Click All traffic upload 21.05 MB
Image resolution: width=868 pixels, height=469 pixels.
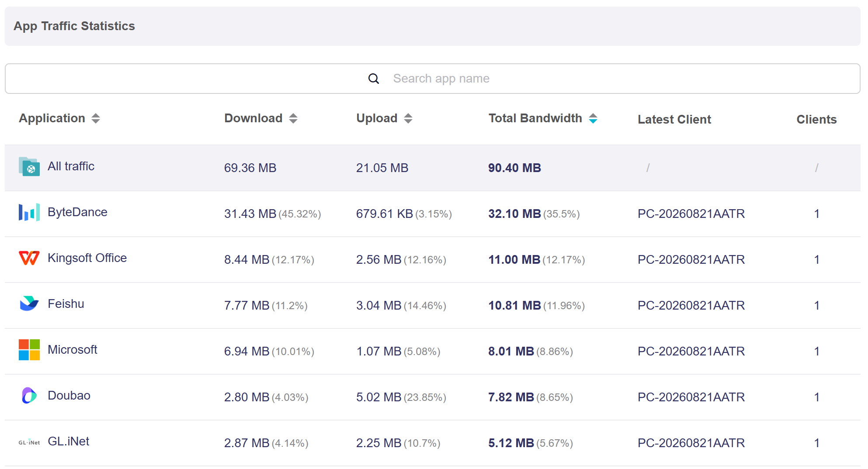point(382,168)
